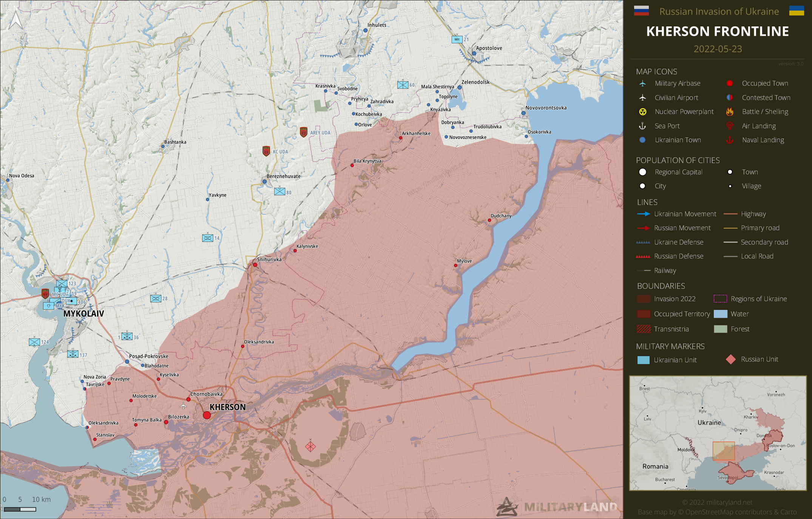812x519 pixels.
Task: Click the Village small dot legend icon
Action: pyautogui.click(x=730, y=186)
